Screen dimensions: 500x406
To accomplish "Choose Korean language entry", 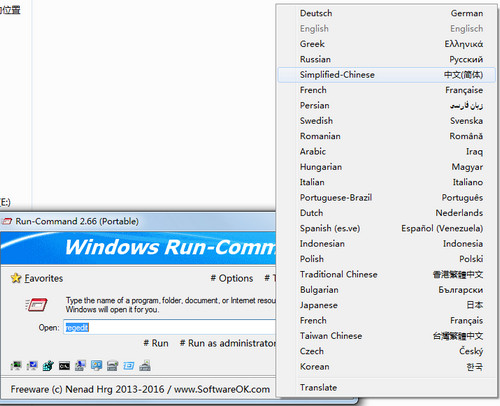I will (387, 367).
